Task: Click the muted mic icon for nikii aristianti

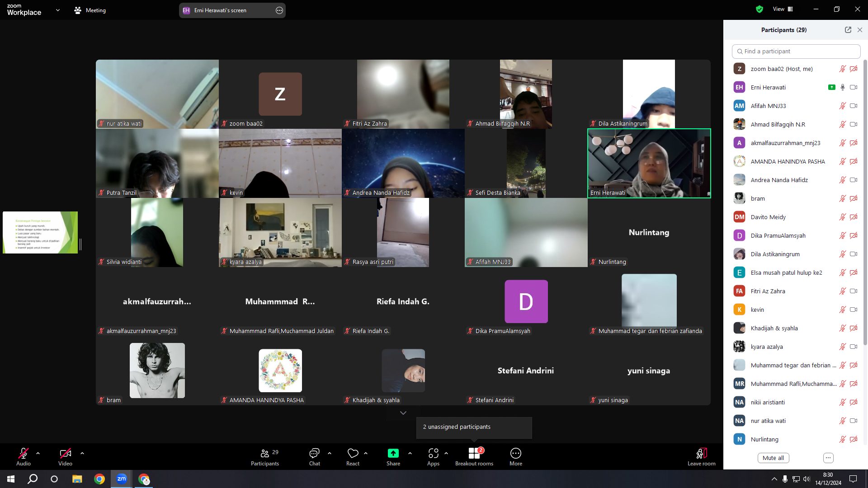Action: tap(843, 402)
